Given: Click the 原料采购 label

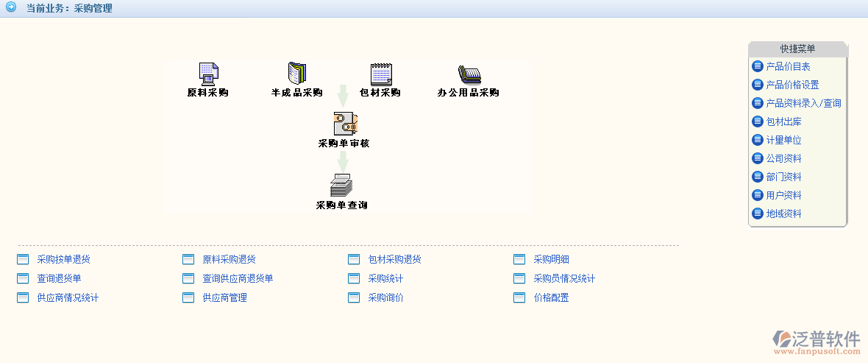Looking at the screenshot, I should pyautogui.click(x=207, y=93).
